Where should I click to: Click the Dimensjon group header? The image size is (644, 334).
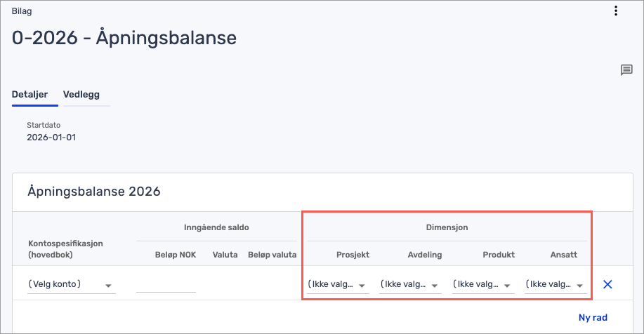tap(446, 227)
